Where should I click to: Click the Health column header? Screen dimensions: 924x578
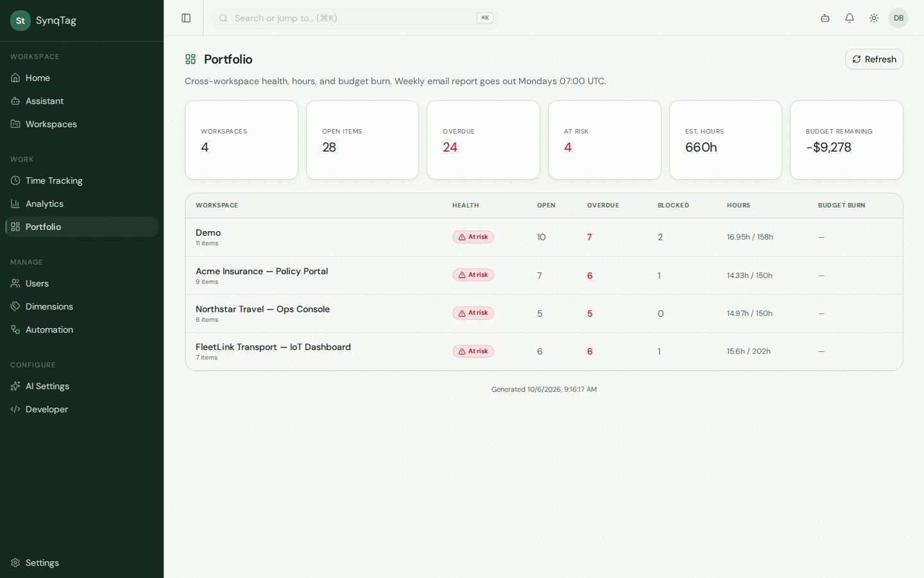pyautogui.click(x=466, y=206)
